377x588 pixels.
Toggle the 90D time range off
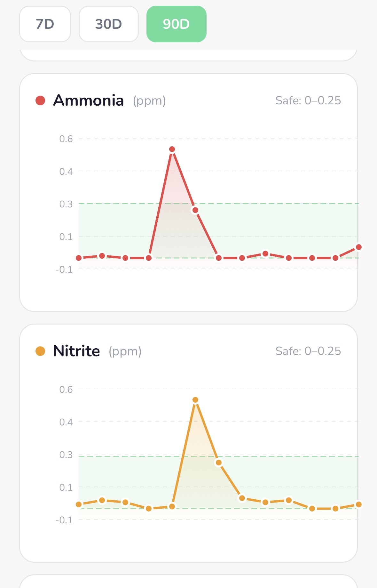point(177,24)
